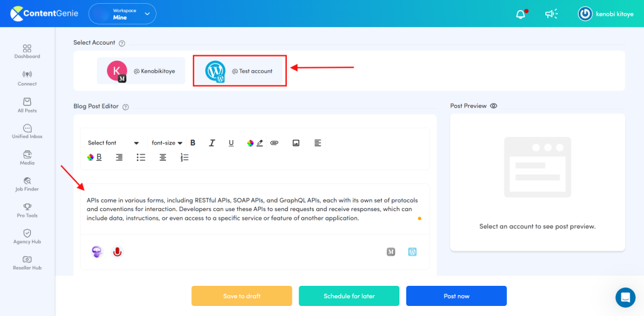Insert a bulleted list
Viewport: 644px width, 316px height.
click(x=141, y=157)
